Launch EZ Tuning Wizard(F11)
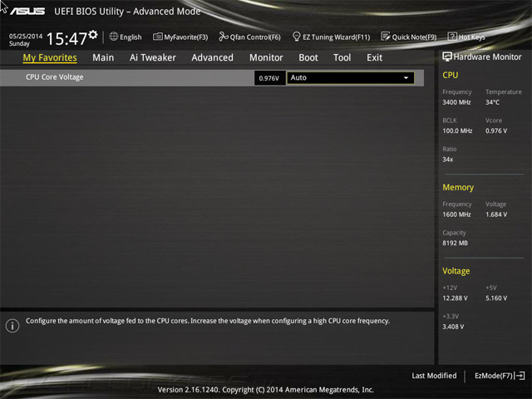The width and height of the screenshot is (532, 399). [x=336, y=37]
